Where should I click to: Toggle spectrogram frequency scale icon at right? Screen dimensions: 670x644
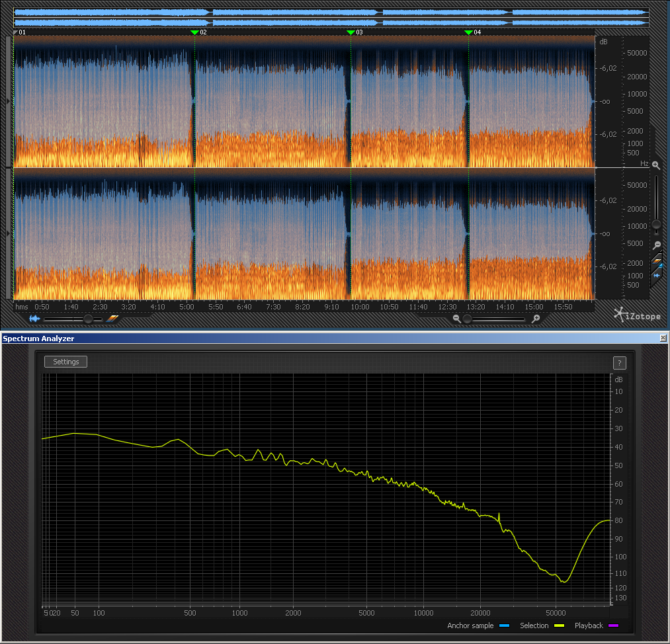657,261
